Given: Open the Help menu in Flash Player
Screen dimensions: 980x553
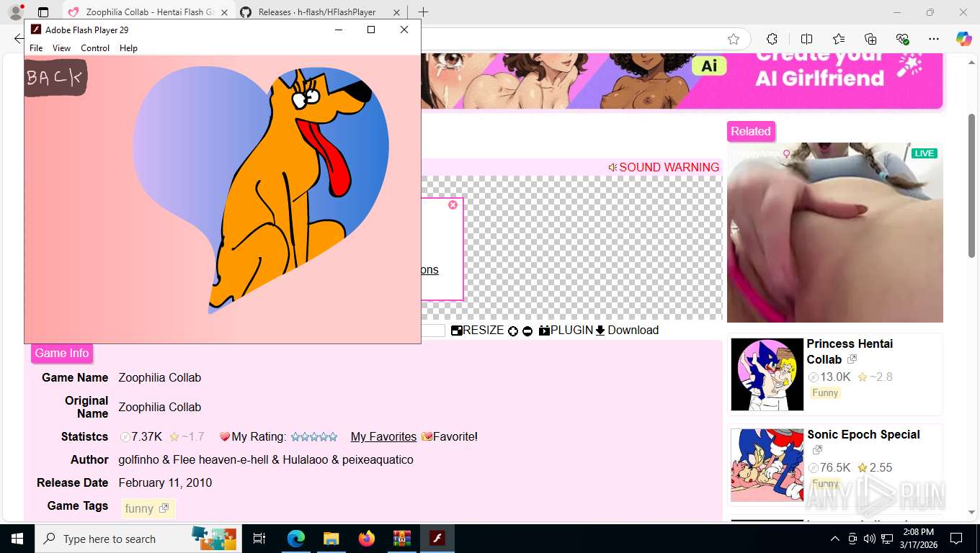Looking at the screenshot, I should [128, 48].
